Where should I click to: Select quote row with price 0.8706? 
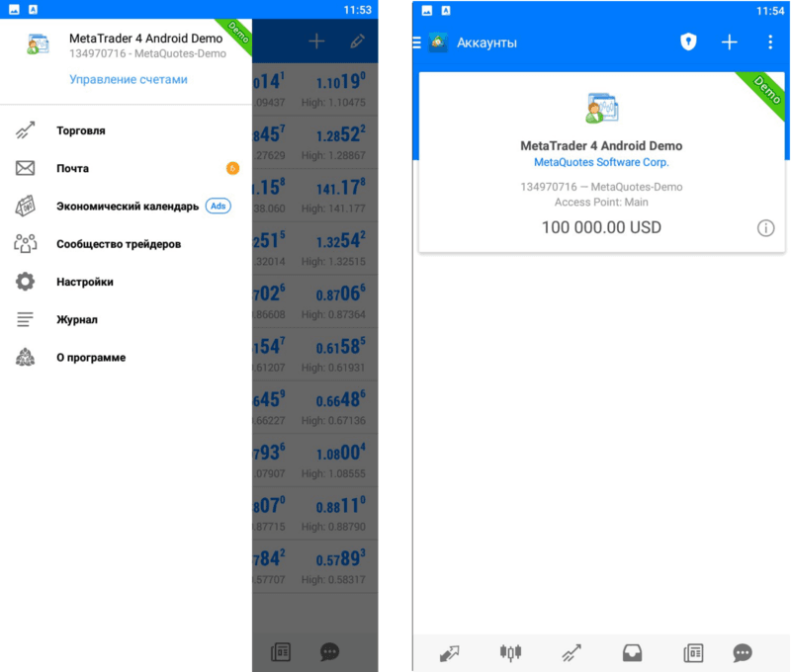tap(315, 301)
